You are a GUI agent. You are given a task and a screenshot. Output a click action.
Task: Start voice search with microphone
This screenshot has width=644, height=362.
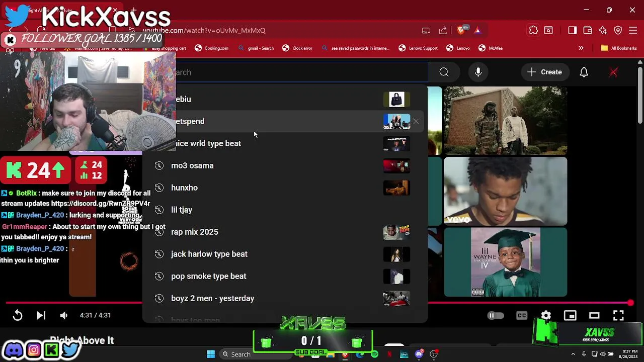pos(478,72)
